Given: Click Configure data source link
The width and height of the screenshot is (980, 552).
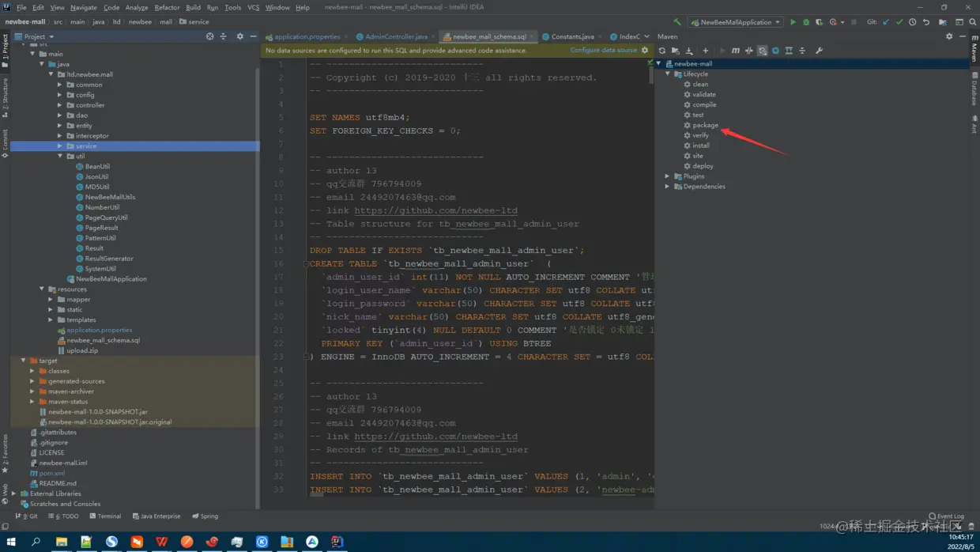Looking at the screenshot, I should coord(603,50).
